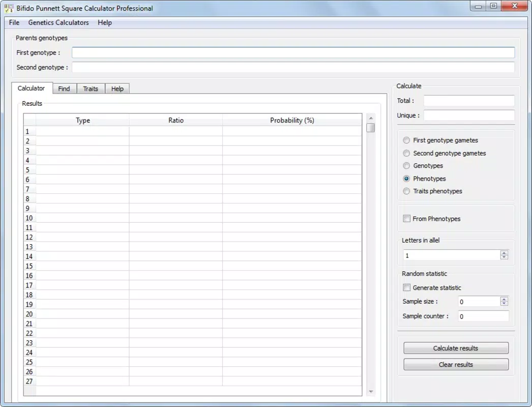
Task: Click the Ratio column header
Action: click(176, 120)
